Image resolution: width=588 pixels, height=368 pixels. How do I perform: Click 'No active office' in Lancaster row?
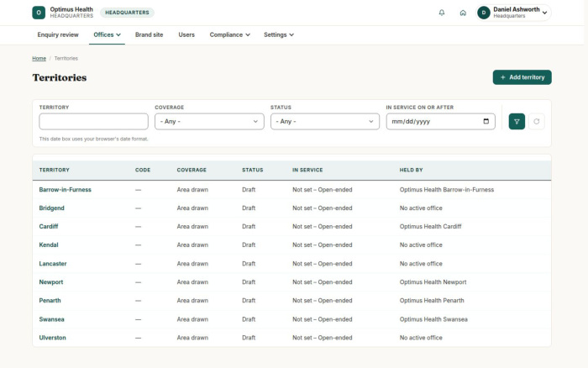[421, 264]
